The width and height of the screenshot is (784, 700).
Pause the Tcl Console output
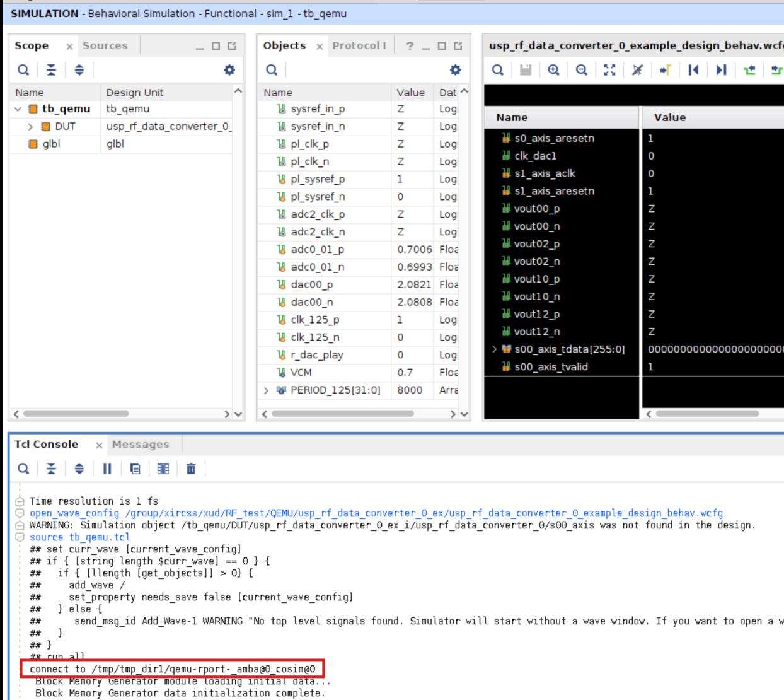(107, 469)
